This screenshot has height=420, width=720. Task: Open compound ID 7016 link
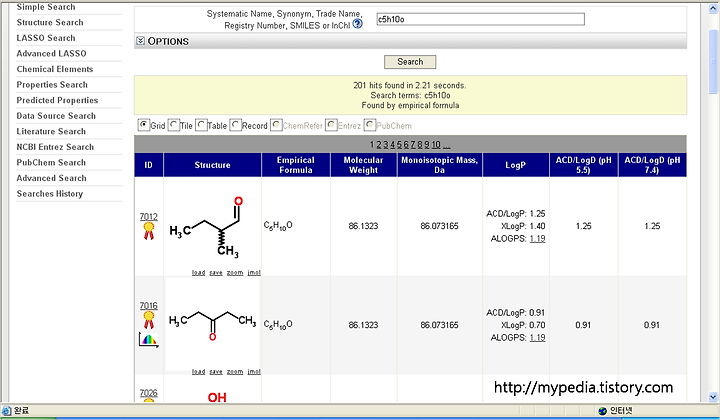point(148,306)
